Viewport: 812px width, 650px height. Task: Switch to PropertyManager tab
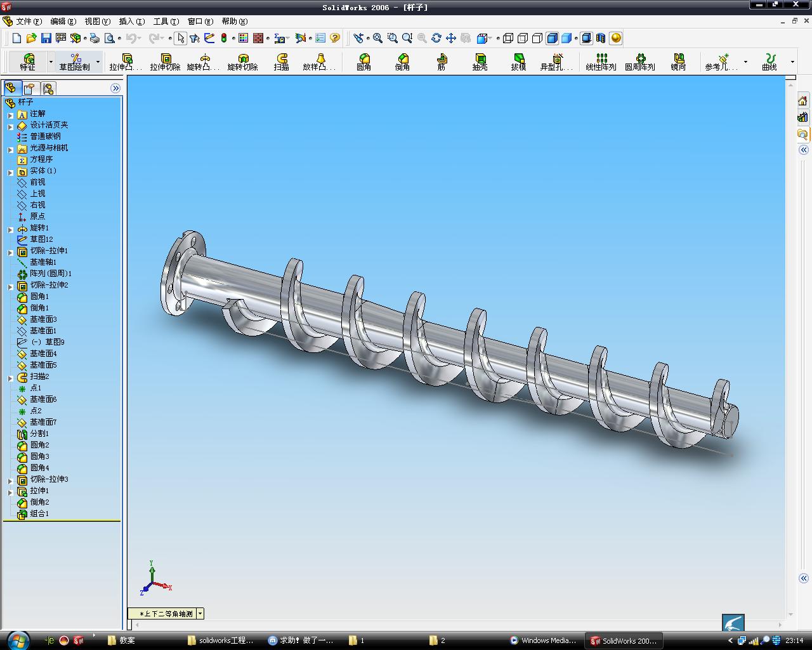coord(30,88)
